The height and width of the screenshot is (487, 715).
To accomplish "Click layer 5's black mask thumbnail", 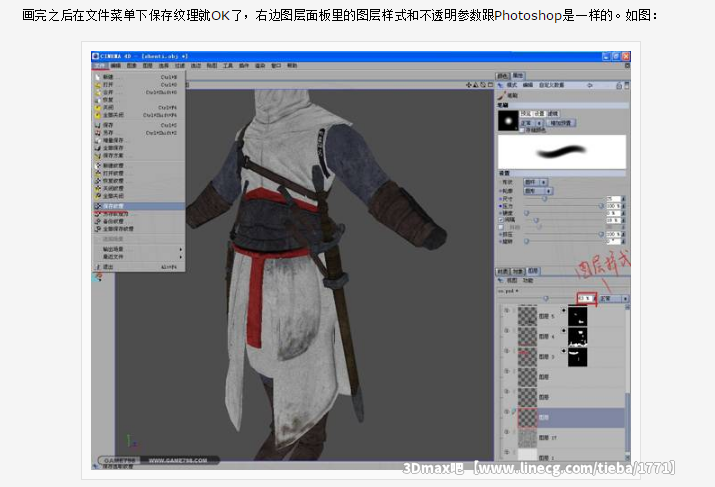I will coord(577,316).
